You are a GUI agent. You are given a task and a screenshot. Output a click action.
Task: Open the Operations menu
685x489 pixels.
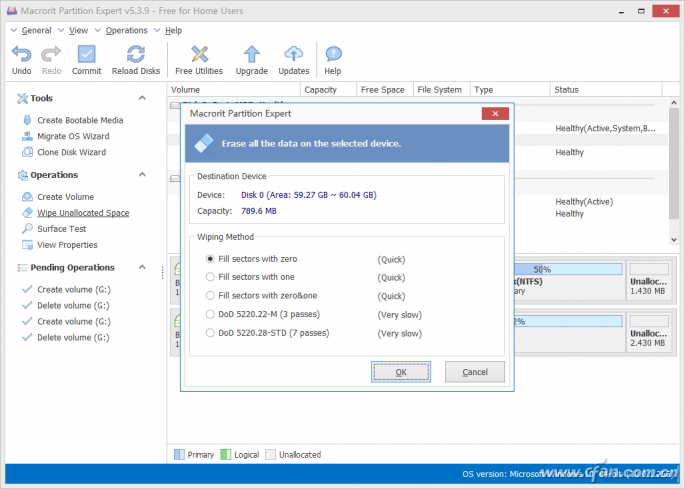pyautogui.click(x=127, y=30)
